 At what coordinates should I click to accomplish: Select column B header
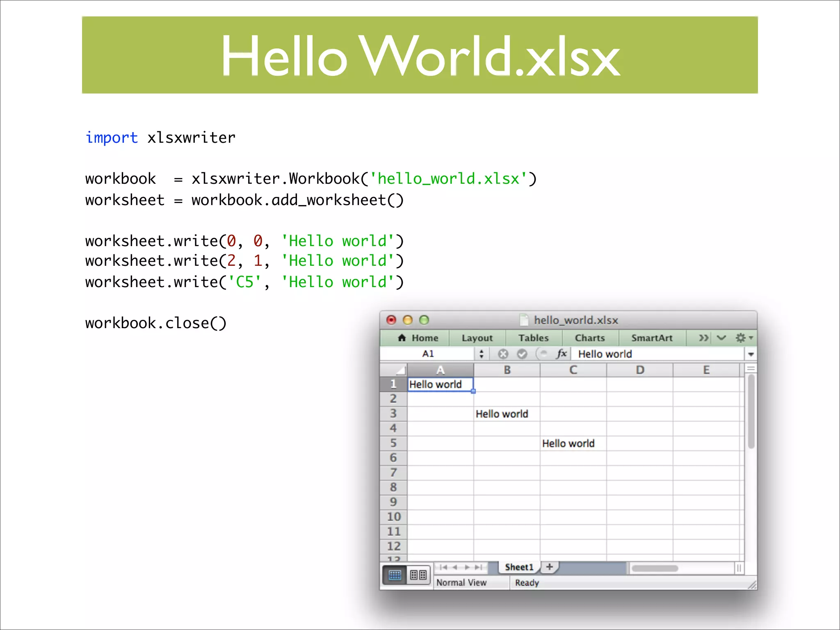(x=507, y=370)
